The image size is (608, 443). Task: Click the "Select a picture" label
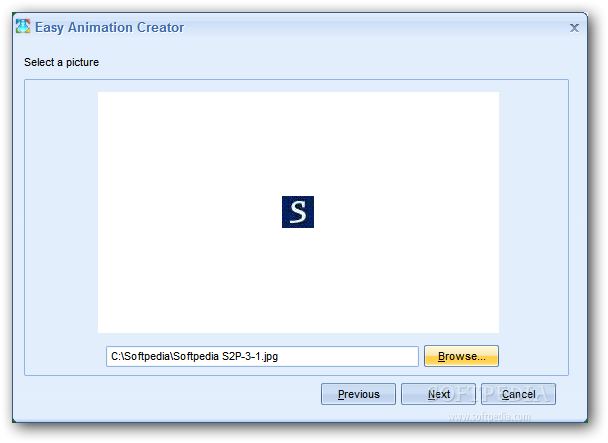click(x=61, y=62)
